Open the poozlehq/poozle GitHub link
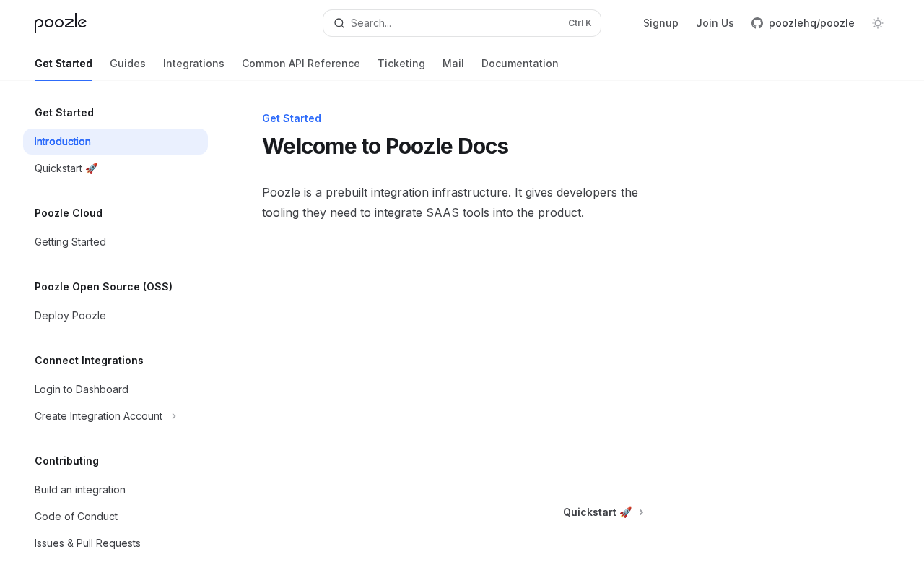Screen dimensions: 924x578 [803, 23]
